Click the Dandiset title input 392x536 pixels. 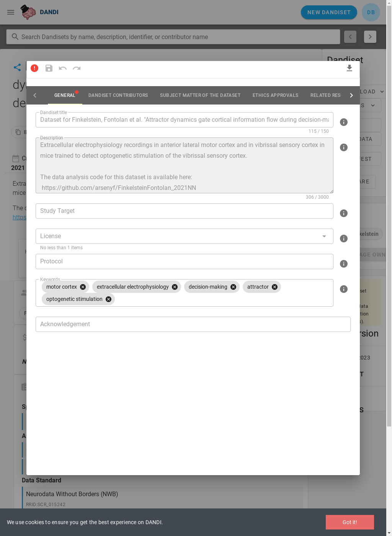185,120
